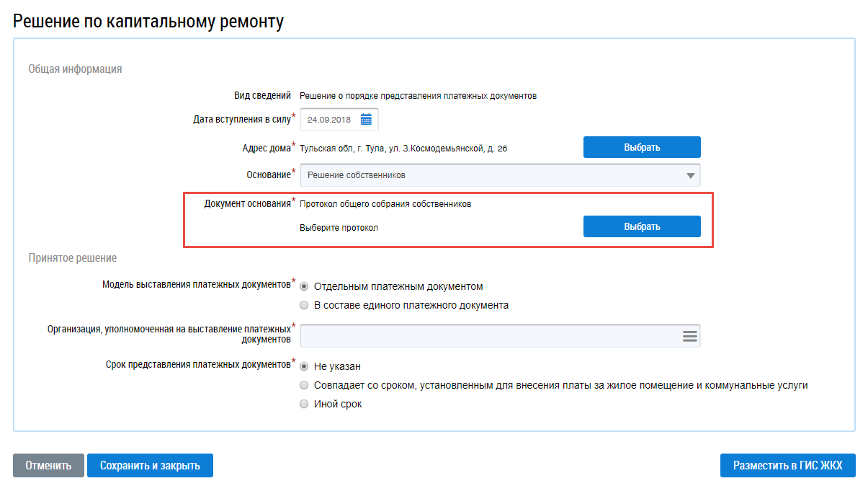Click 'Разместить в ГИС ЖКХ' button
This screenshot has height=486, width=868.
[x=787, y=466]
